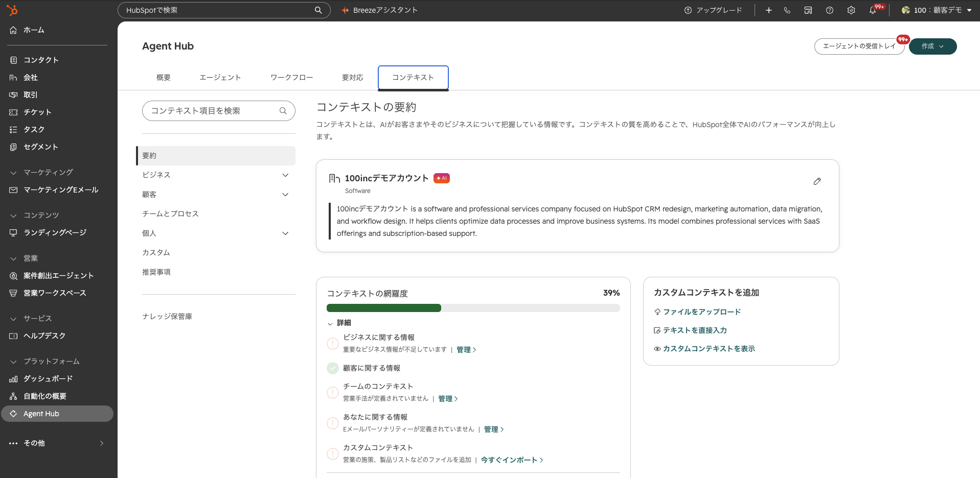The image size is (980, 478).
Task: Open 取引 in the sidebar
Action: coord(31,94)
